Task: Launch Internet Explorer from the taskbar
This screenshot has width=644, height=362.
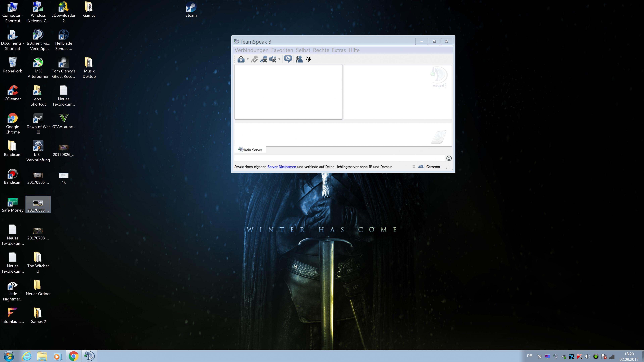Action: (x=27, y=356)
